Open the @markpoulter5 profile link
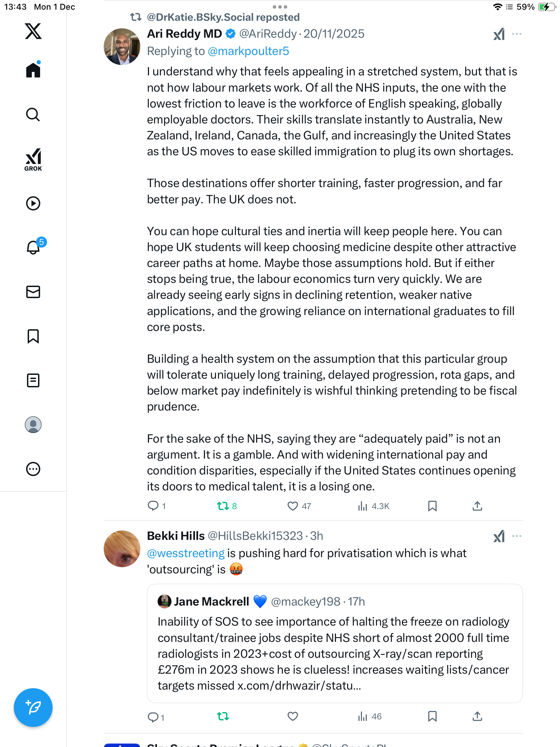 248,51
